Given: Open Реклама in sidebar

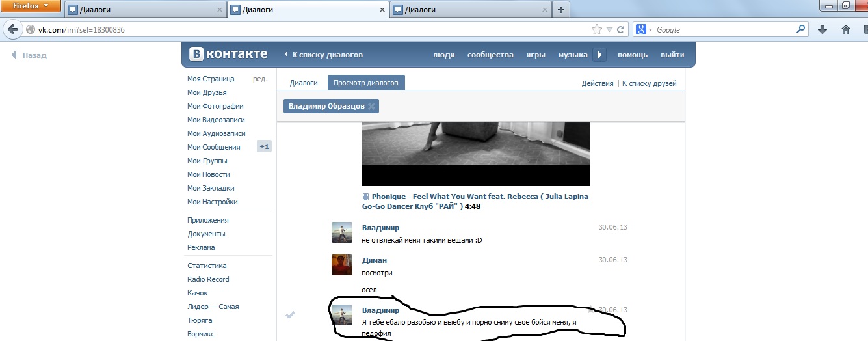Looking at the screenshot, I should (x=201, y=247).
